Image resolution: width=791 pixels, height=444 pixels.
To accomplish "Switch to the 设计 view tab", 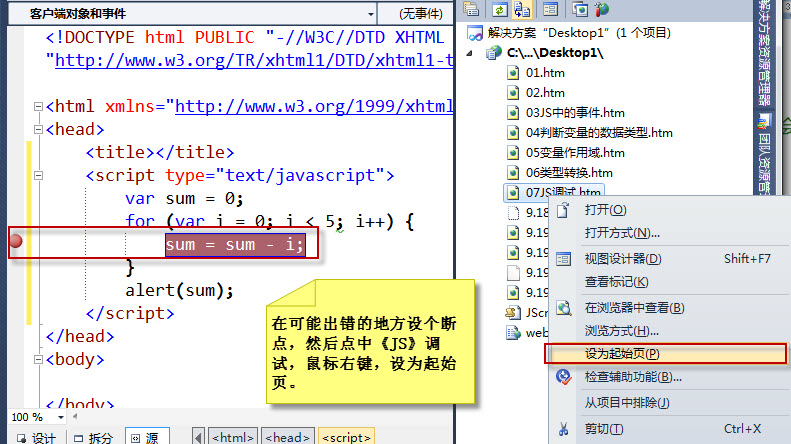I will tap(36, 437).
